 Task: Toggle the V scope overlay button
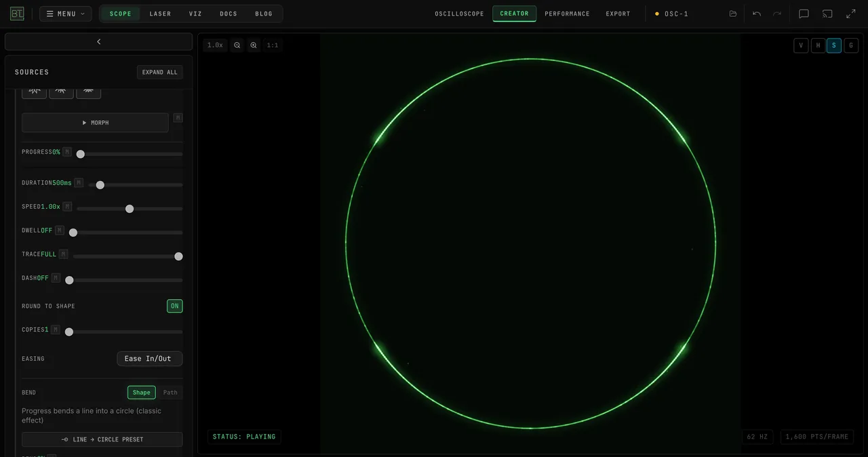click(801, 45)
